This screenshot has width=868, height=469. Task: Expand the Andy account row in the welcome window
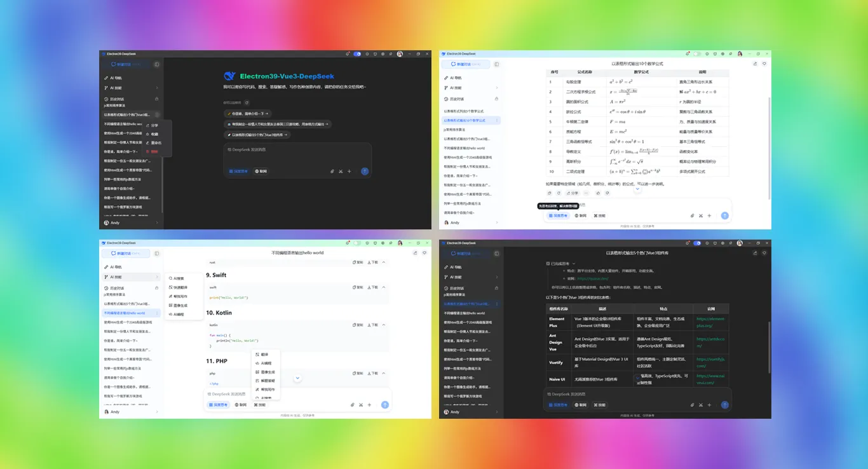(x=131, y=222)
